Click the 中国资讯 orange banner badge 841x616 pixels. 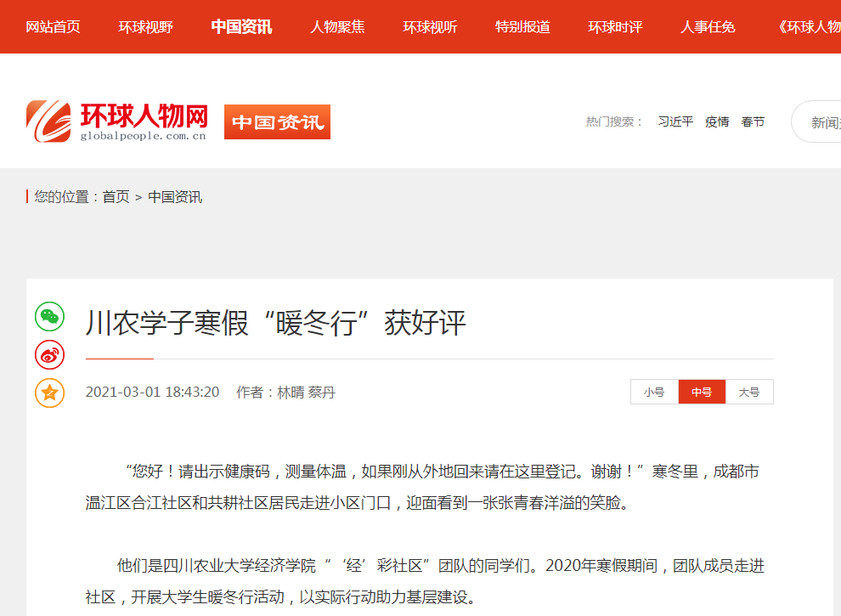point(277,122)
